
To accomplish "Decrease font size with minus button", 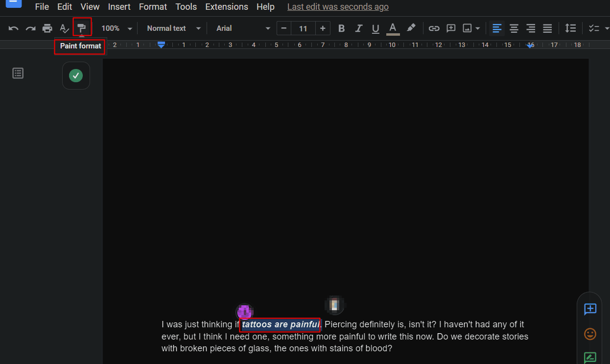I will point(284,28).
